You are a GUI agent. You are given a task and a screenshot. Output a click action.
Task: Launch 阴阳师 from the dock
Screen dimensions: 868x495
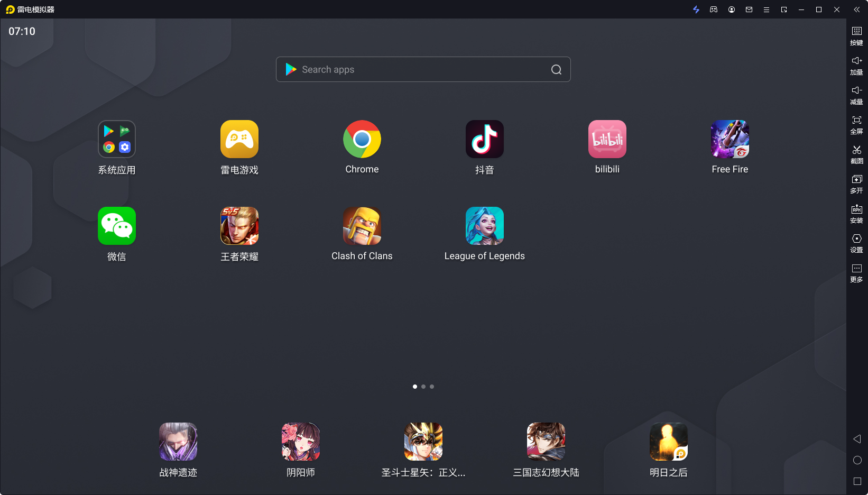[301, 442]
